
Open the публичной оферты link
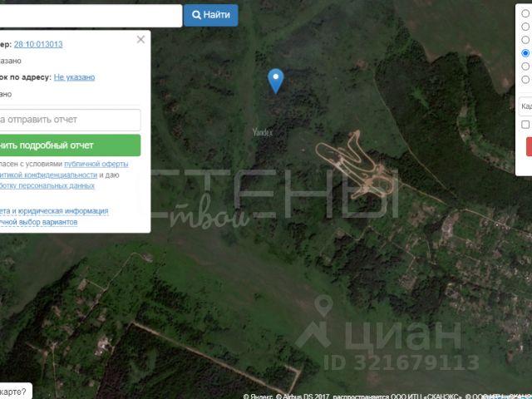click(96, 164)
